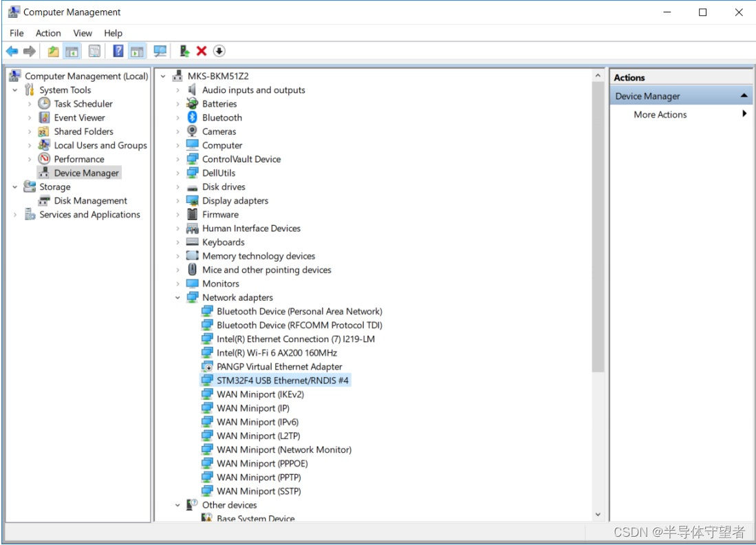Expand the Monitors category
The image size is (756, 545).
pyautogui.click(x=177, y=284)
